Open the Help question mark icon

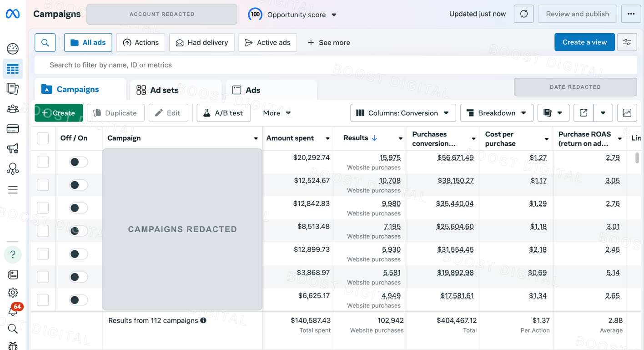click(x=13, y=254)
